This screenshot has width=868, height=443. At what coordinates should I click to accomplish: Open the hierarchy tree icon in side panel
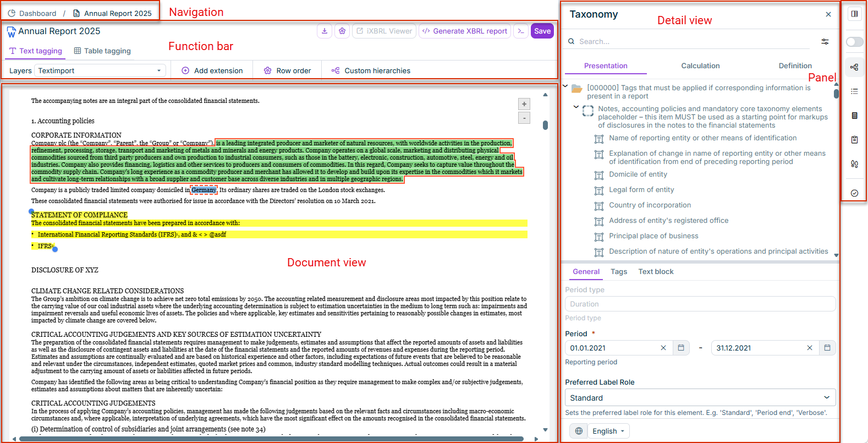coord(854,67)
